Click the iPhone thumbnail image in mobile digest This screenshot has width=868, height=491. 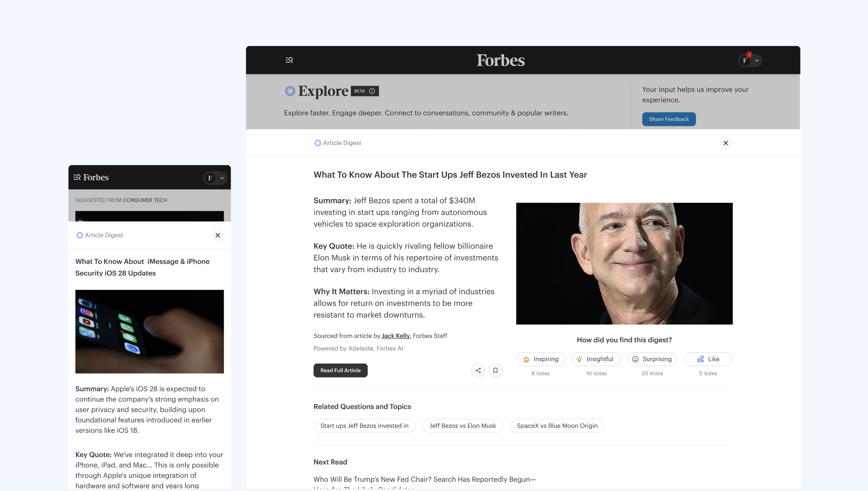tap(149, 332)
